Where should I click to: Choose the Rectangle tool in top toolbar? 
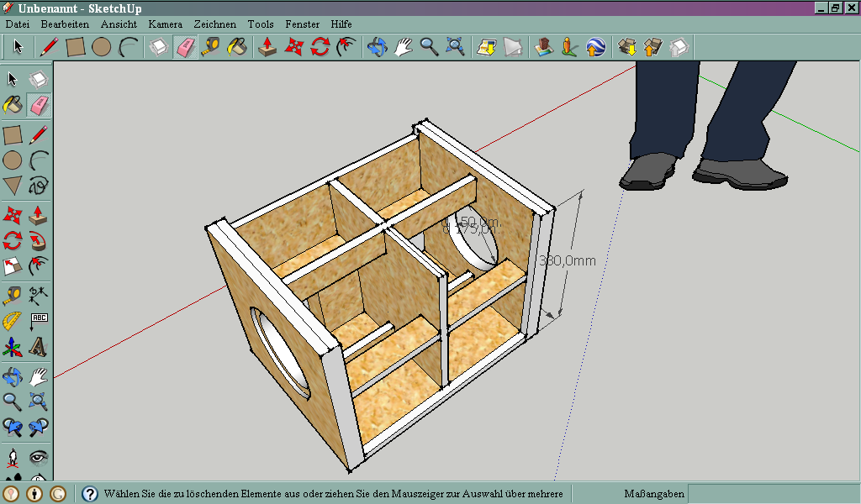click(x=75, y=47)
